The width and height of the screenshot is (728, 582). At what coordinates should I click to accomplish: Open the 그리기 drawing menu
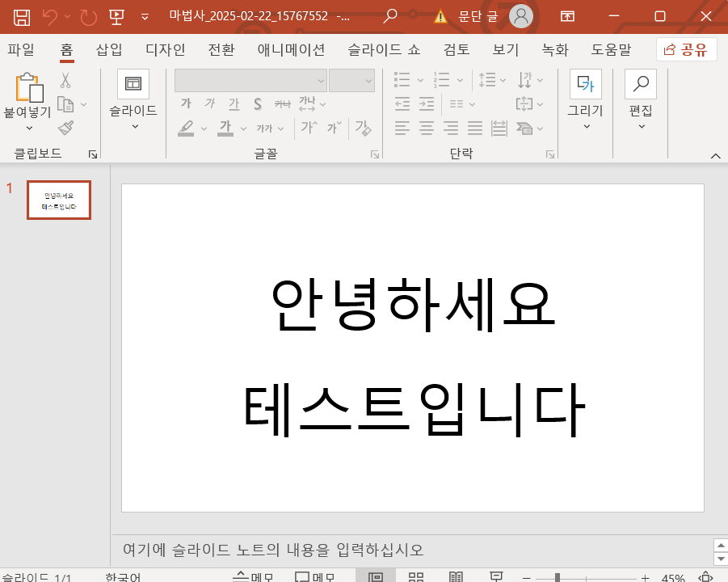(x=586, y=100)
